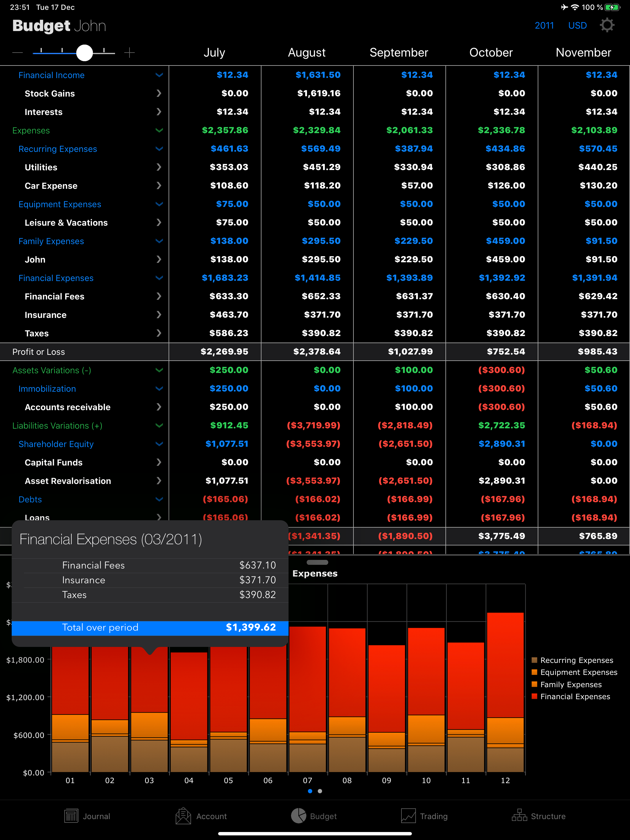The width and height of the screenshot is (630, 840).
Task: Toggle Financial Expenses legend entry
Action: 575,696
